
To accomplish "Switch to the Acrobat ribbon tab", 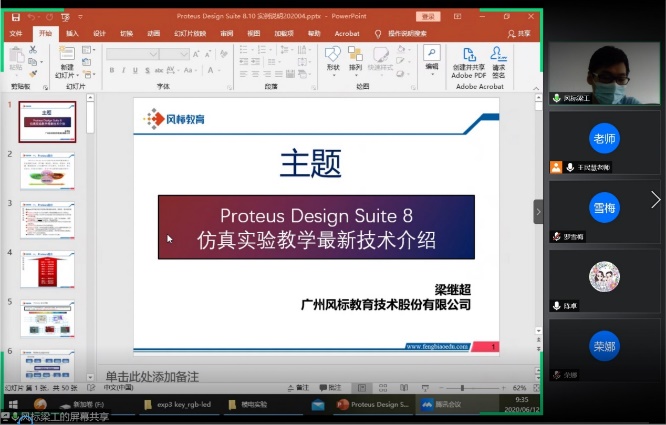I will [x=347, y=33].
